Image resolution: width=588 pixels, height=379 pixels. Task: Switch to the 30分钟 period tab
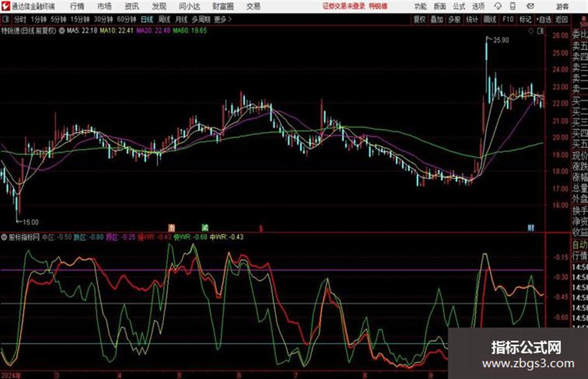(103, 19)
